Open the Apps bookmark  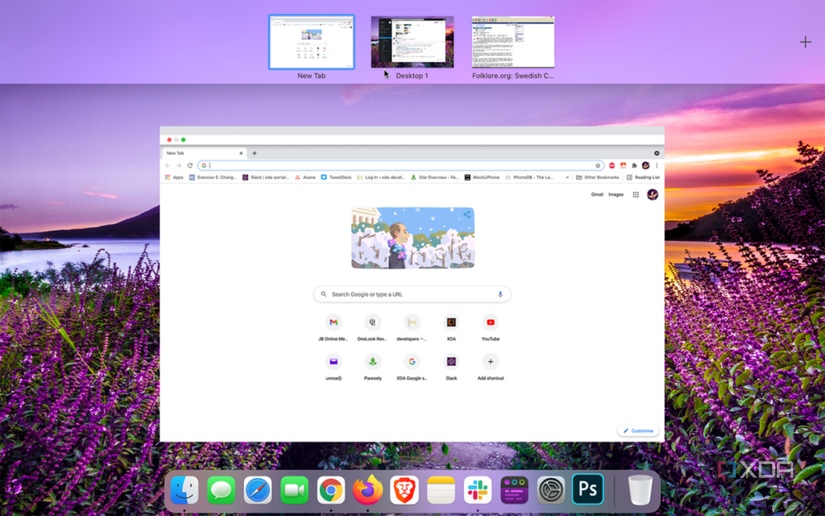tap(174, 177)
